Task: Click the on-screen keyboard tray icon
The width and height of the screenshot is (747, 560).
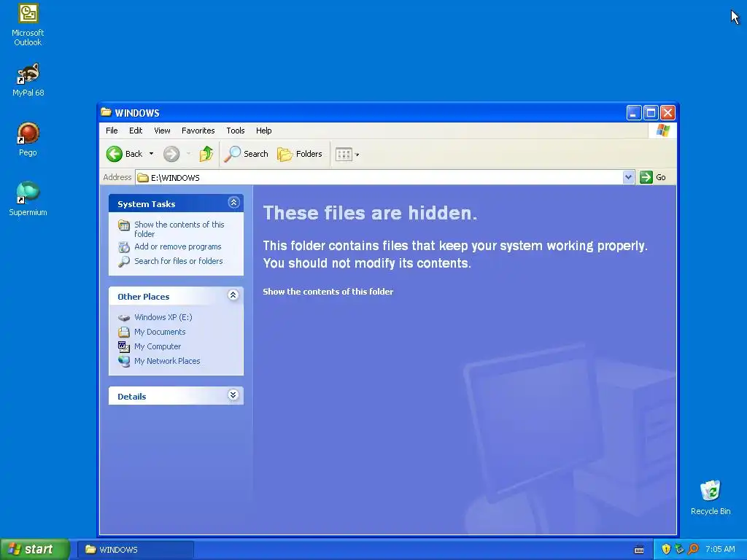Action: 639,550
